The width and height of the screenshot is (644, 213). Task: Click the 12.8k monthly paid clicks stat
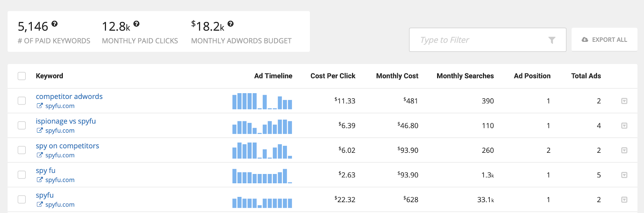[116, 27]
